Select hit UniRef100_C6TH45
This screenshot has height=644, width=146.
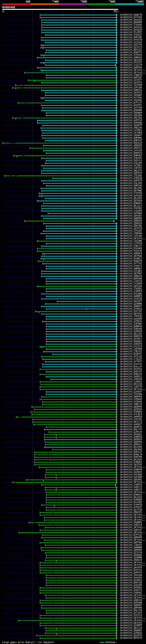pyautogui.click(x=131, y=85)
